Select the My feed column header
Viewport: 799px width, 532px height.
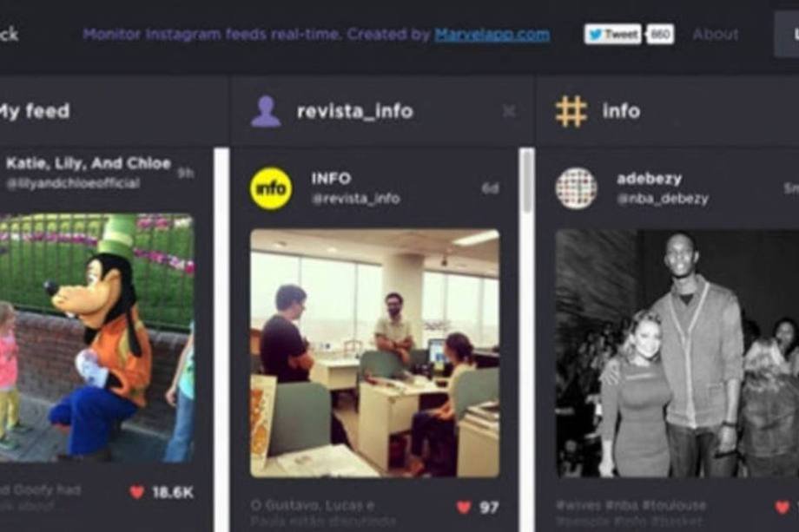click(x=34, y=111)
